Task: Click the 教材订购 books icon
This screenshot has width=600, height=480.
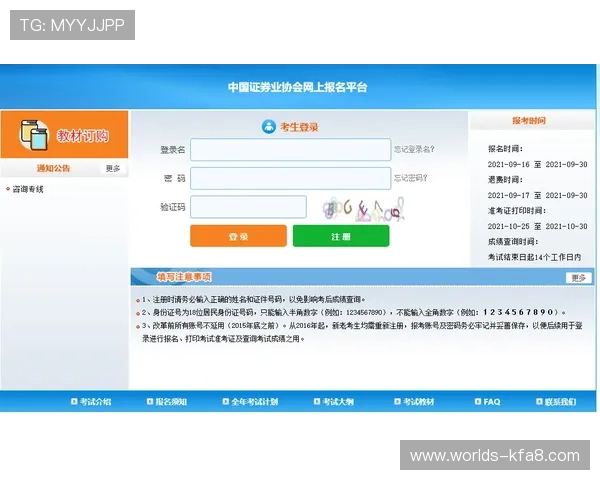Action: [34, 135]
